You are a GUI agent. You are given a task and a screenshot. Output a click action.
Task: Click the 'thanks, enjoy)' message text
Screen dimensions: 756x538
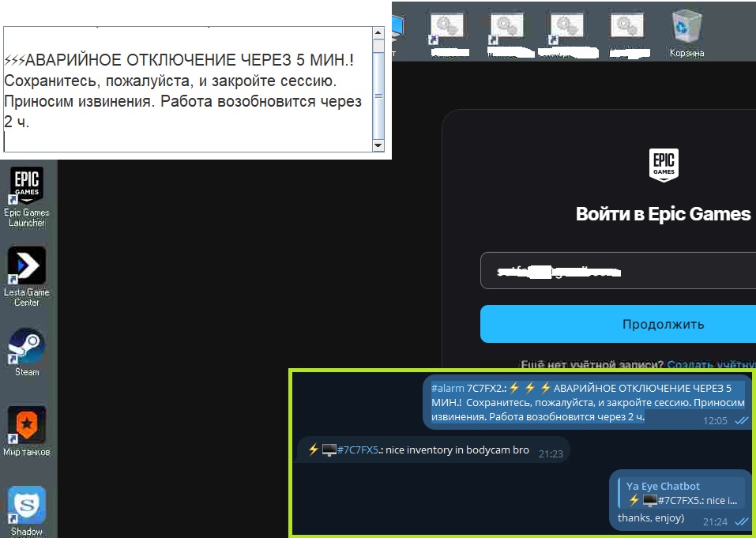[650, 518]
